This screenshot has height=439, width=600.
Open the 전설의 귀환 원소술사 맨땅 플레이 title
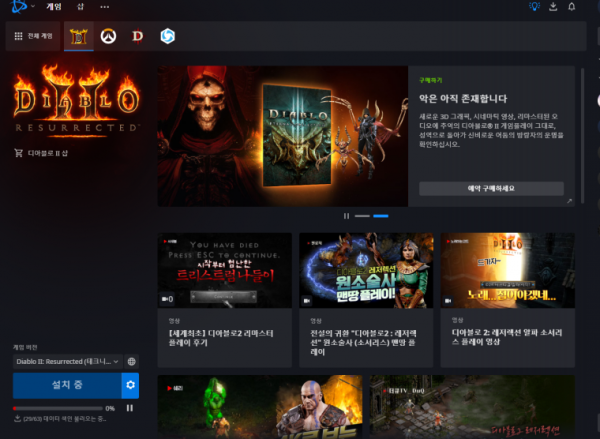(x=363, y=343)
